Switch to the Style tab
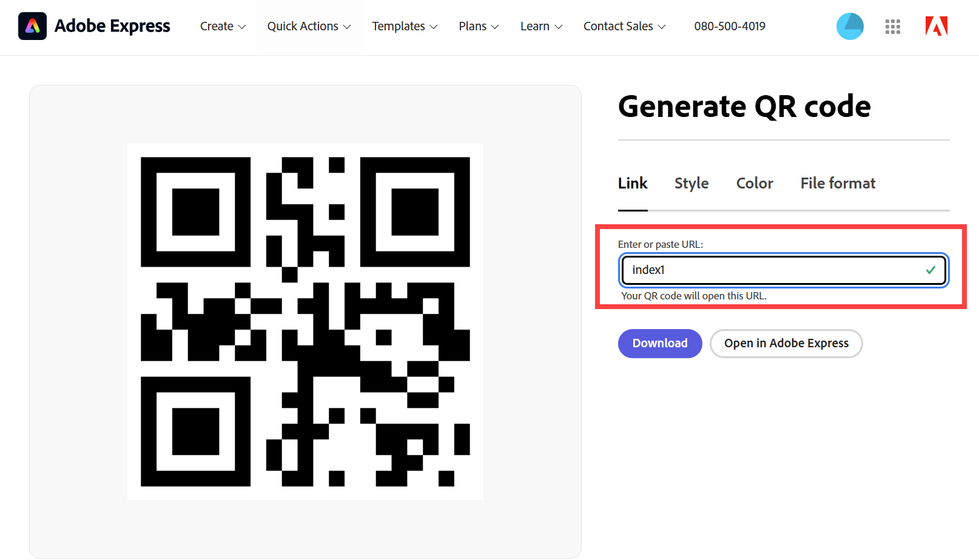This screenshot has width=979, height=560. (691, 183)
